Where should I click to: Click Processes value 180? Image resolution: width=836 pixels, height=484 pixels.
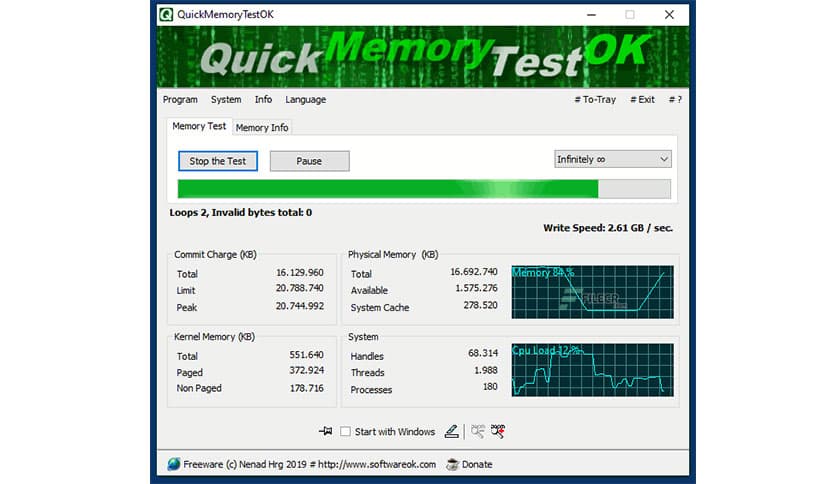[490, 387]
